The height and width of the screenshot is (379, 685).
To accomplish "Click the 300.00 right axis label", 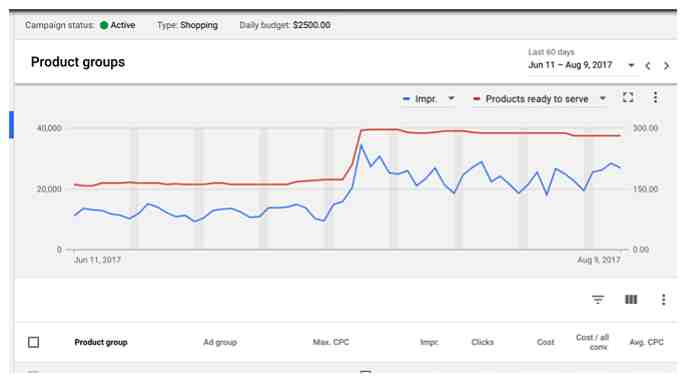I will (646, 128).
